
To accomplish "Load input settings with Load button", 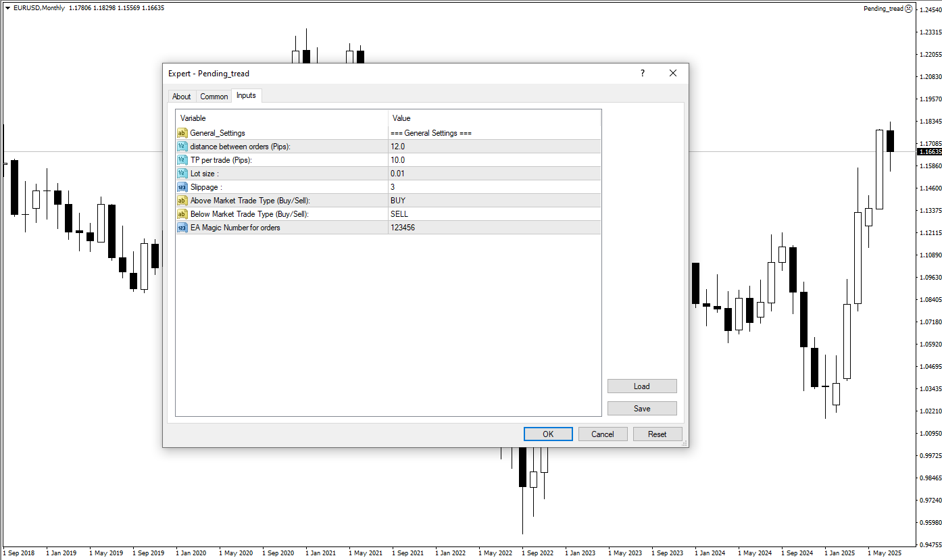I will [x=642, y=386].
